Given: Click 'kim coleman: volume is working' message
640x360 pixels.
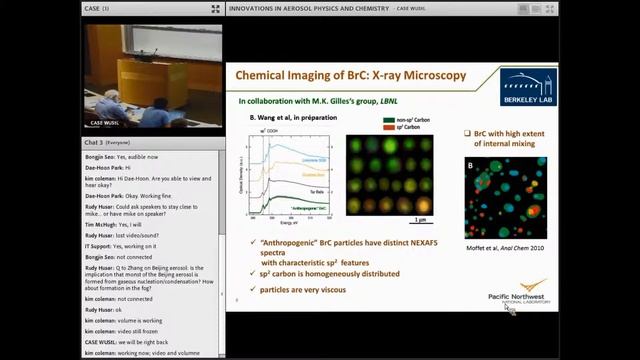Looking at the screenshot, I should (124, 321).
